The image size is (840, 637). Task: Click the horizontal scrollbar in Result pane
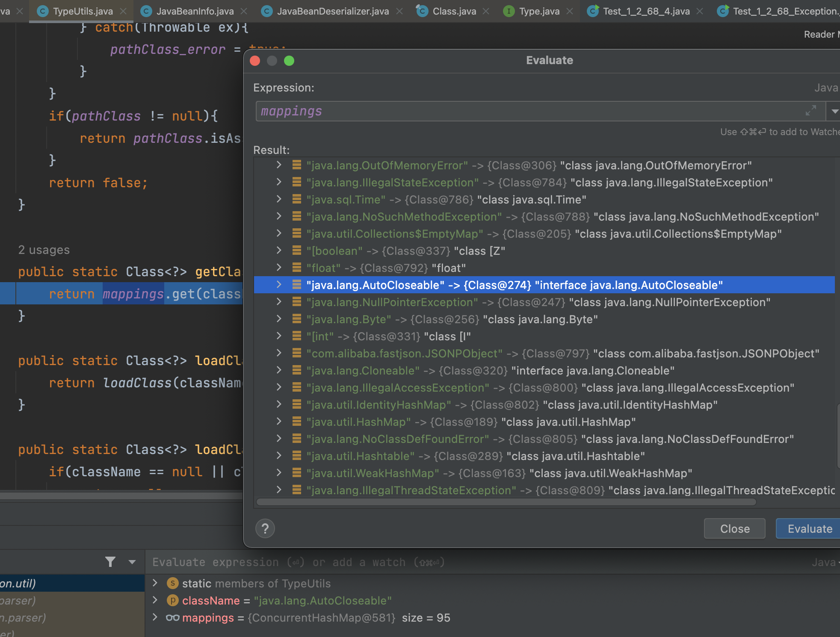pos(506,502)
